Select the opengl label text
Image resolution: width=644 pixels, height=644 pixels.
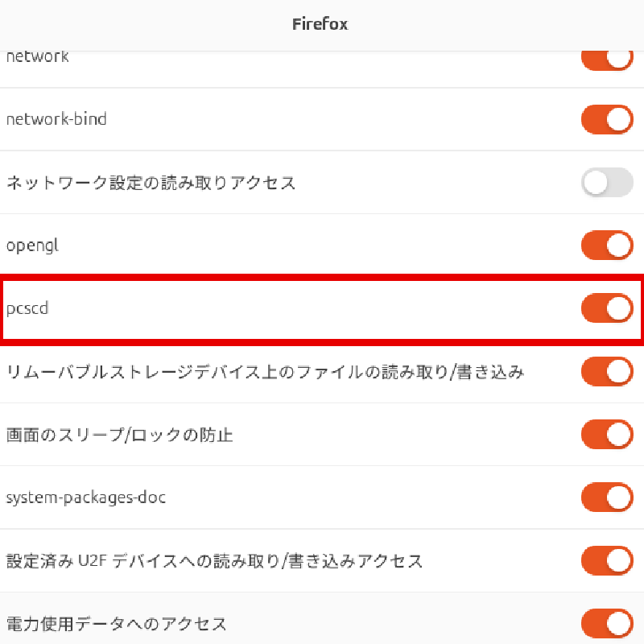click(x=32, y=246)
